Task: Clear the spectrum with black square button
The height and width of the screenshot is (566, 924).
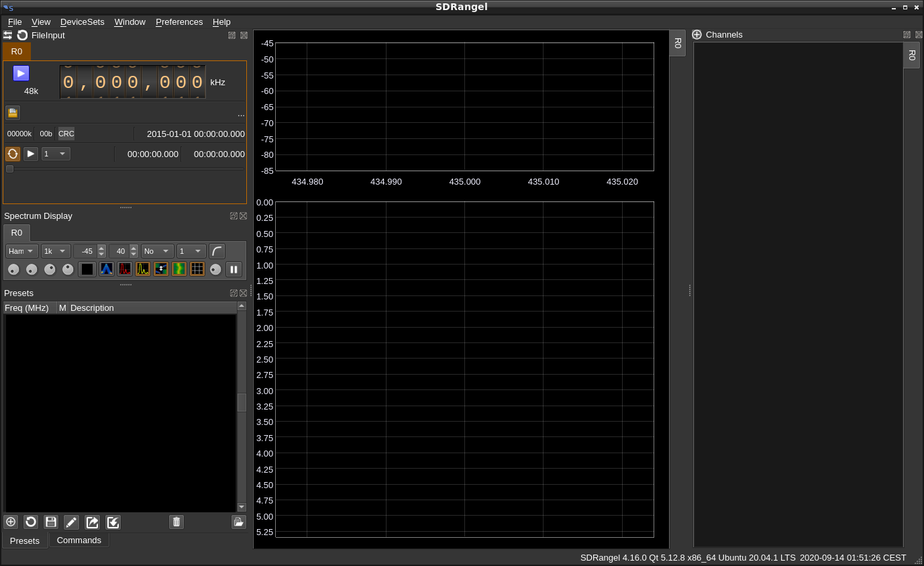Action: click(x=87, y=269)
